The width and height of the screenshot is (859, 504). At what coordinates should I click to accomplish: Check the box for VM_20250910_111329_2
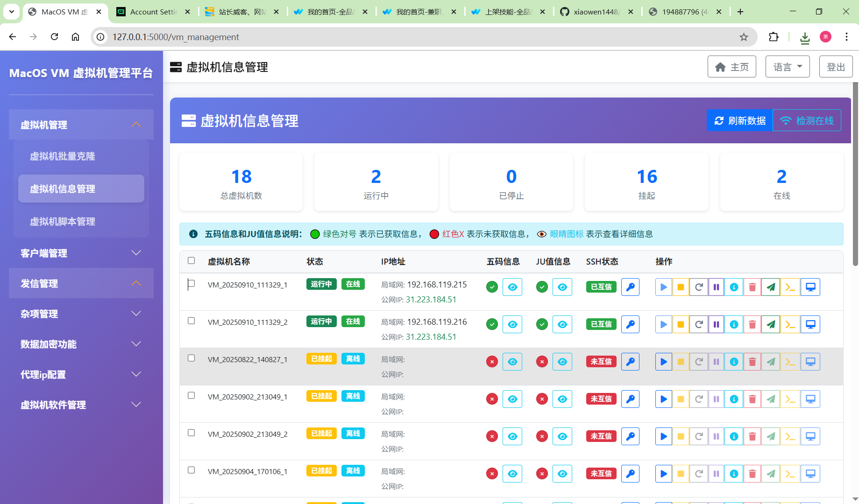tap(191, 321)
